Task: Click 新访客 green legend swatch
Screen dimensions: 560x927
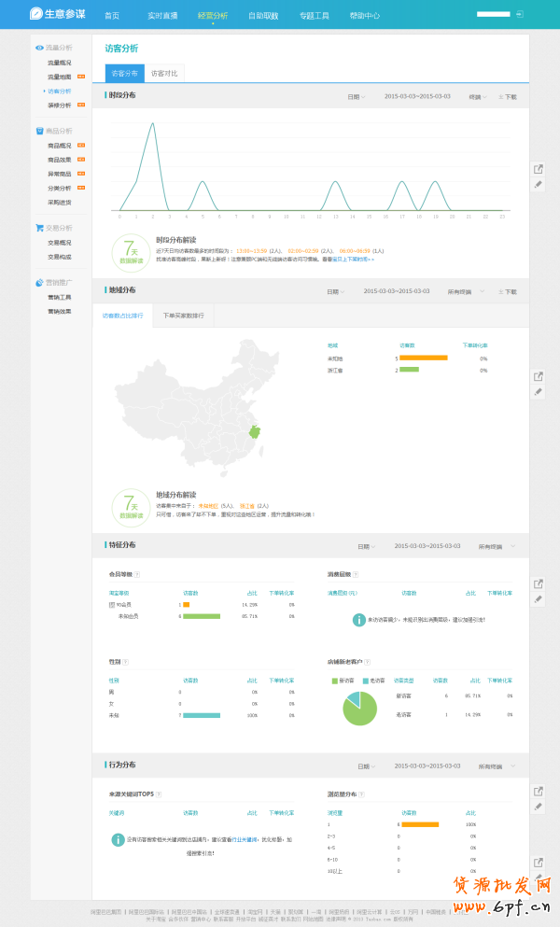Action: pos(335,681)
